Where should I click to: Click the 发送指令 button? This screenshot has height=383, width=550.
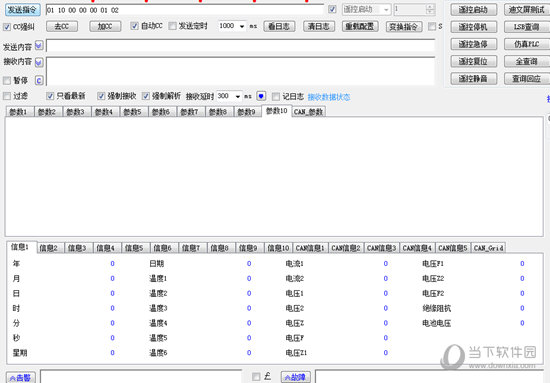[x=22, y=10]
